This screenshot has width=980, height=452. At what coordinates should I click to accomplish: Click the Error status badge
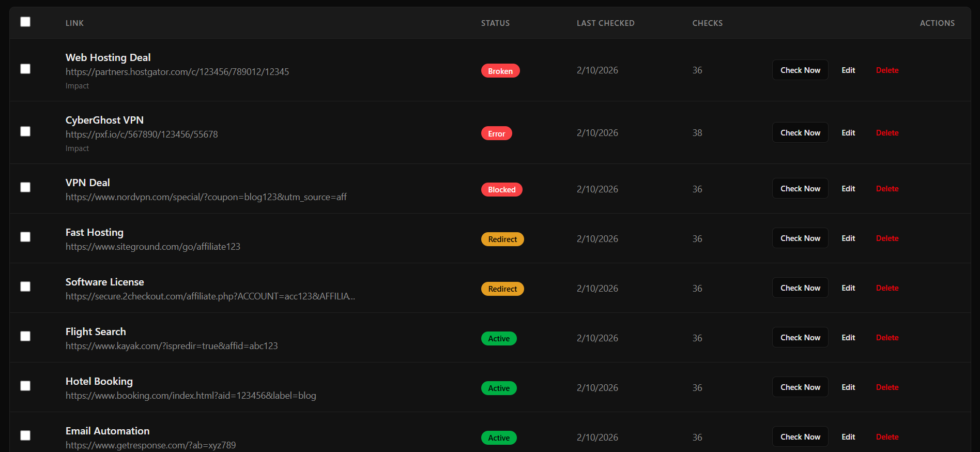(496, 133)
